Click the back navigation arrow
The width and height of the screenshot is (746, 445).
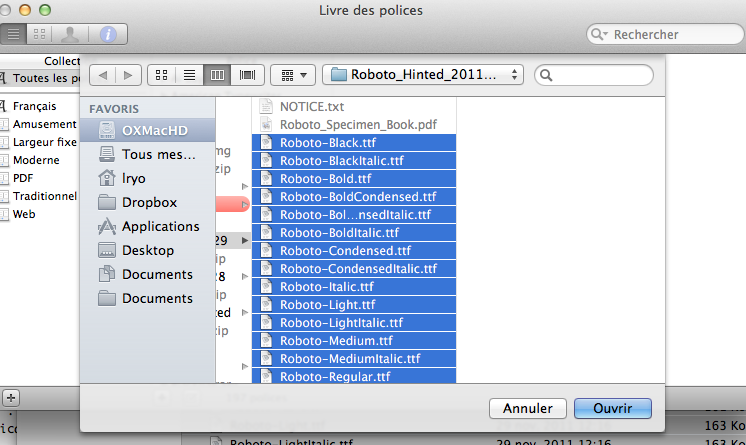point(102,75)
